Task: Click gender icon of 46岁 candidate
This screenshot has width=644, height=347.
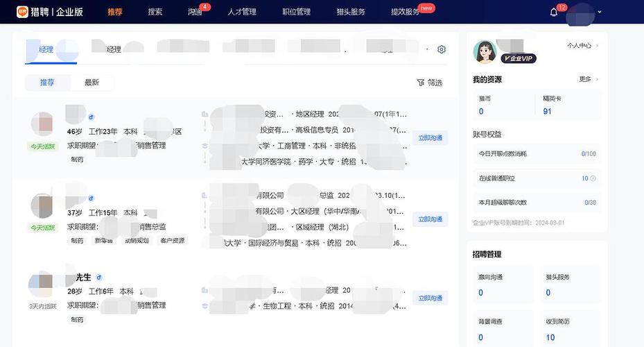Action: (91, 117)
